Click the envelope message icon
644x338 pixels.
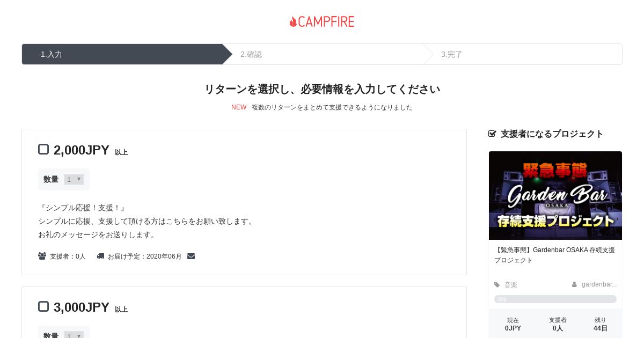click(x=191, y=256)
